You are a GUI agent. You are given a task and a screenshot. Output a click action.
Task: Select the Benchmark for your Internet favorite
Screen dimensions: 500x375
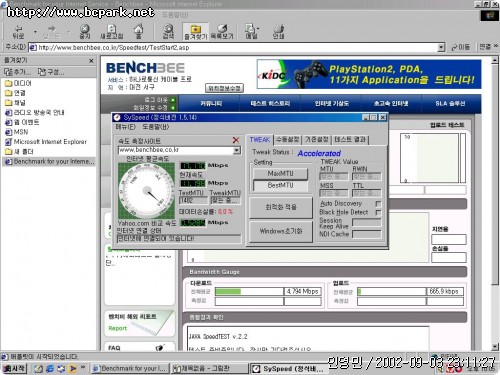pyautogui.click(x=49, y=161)
